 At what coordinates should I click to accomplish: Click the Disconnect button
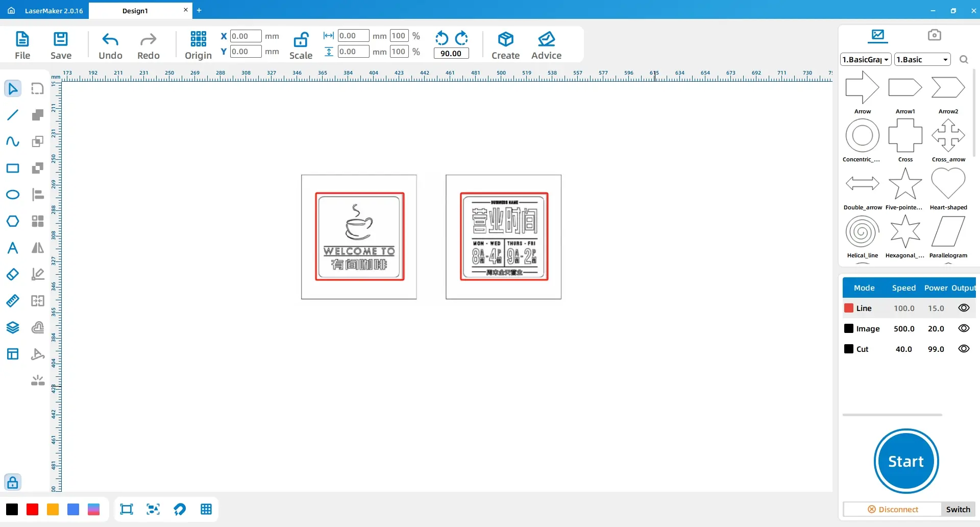pos(893,509)
